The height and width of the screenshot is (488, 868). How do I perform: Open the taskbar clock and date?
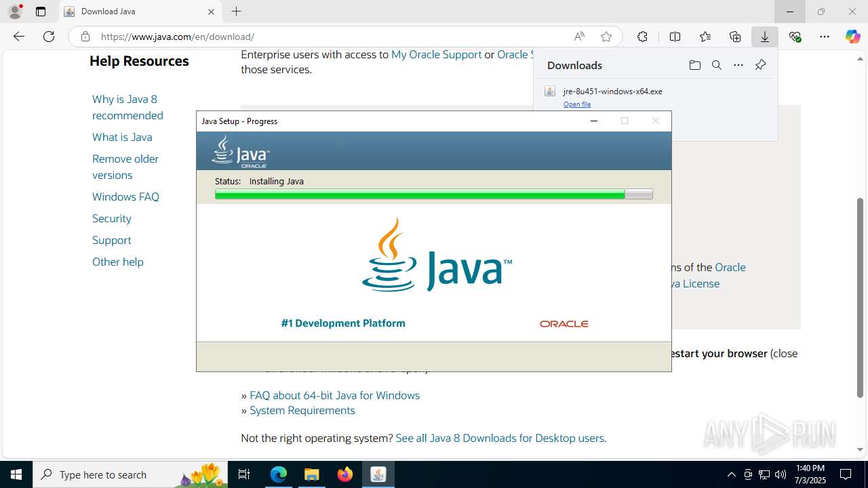pos(810,474)
